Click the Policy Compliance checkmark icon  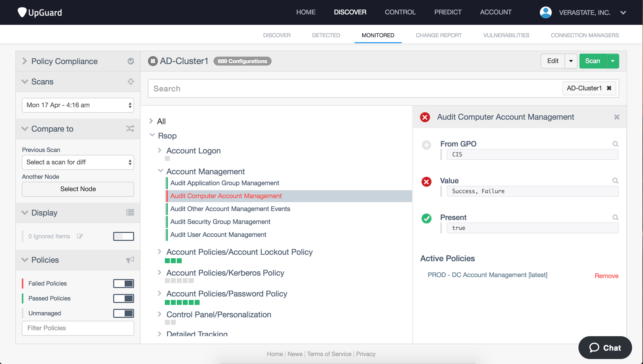[131, 61]
